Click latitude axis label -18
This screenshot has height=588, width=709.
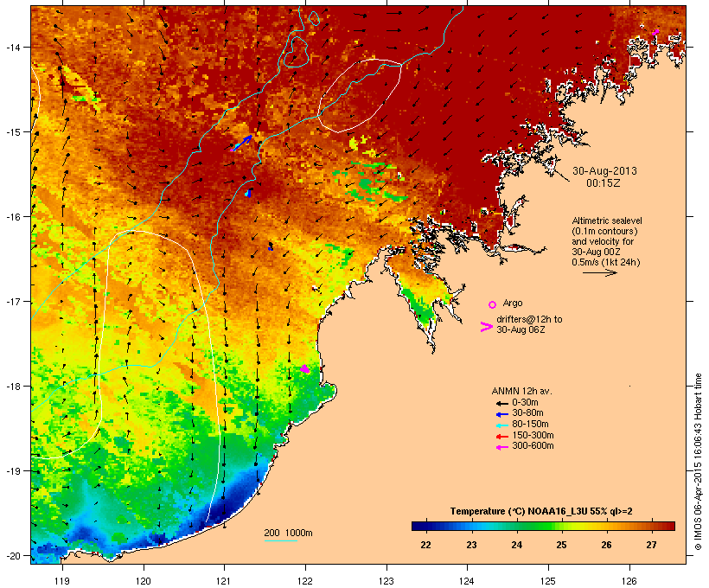[12, 386]
